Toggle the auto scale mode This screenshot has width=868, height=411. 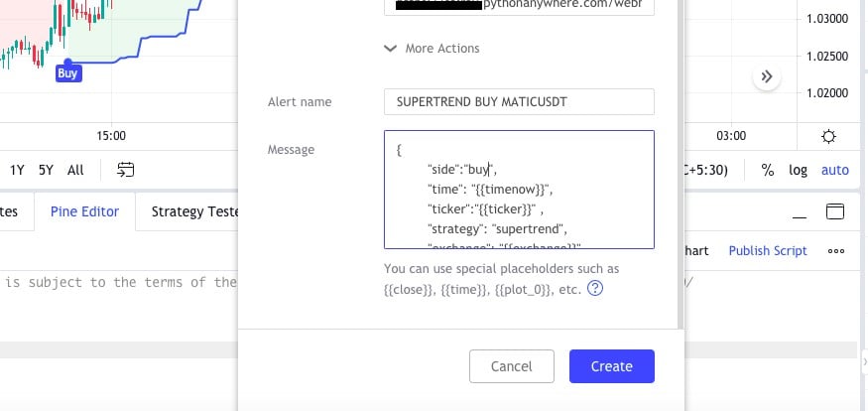(x=835, y=170)
